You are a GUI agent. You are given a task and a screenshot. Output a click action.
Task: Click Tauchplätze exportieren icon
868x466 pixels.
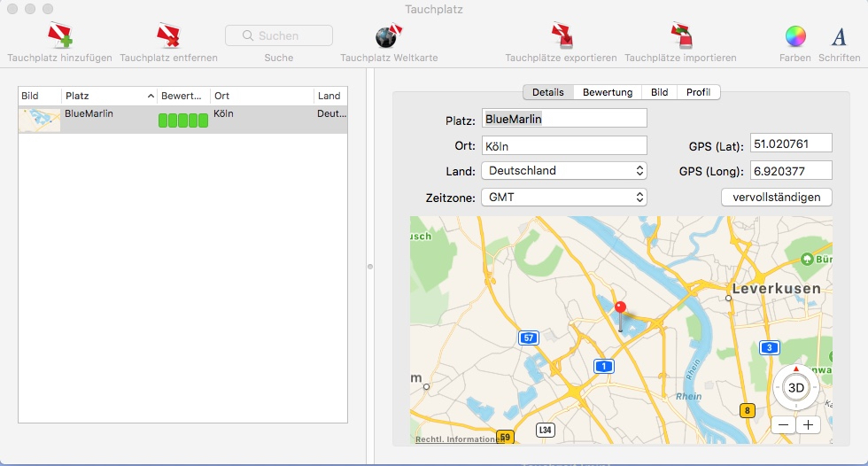561,35
